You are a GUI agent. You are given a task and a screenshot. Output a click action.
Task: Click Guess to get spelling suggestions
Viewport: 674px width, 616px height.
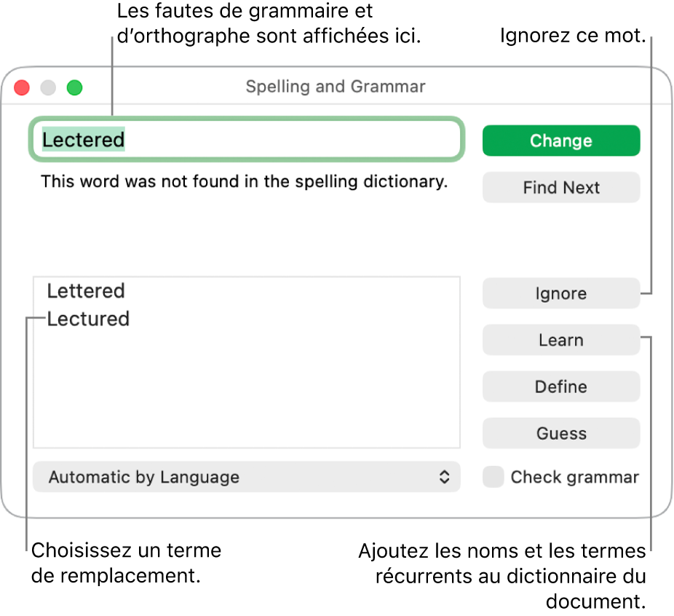point(560,433)
